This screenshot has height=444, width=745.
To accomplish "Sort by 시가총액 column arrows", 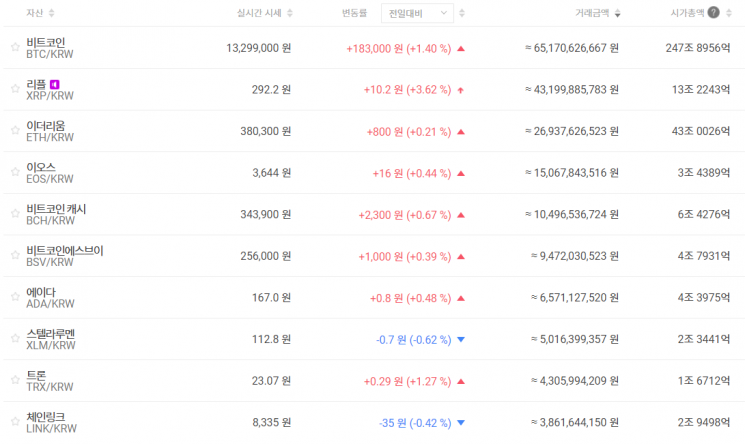I will tap(728, 13).
